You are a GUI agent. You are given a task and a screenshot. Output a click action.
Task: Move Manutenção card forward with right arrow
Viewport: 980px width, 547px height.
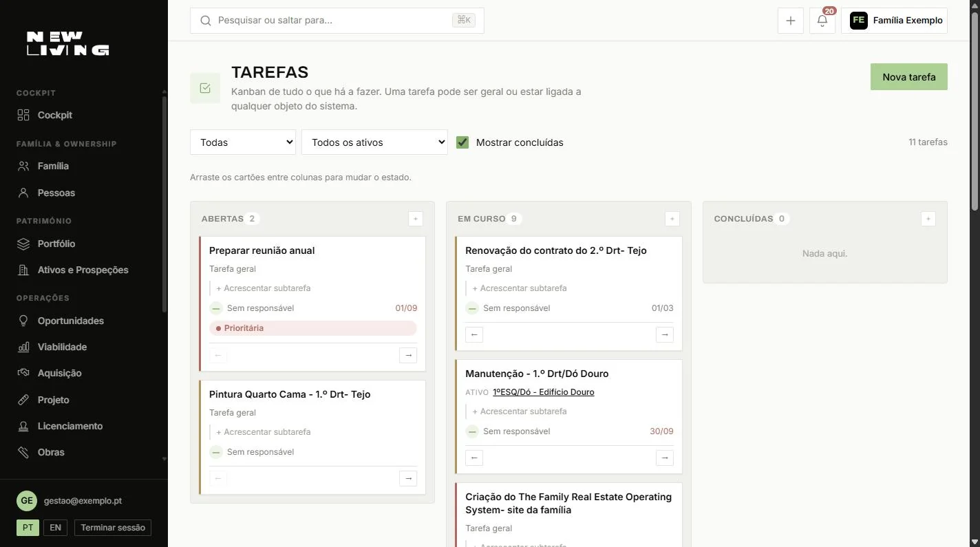(665, 458)
